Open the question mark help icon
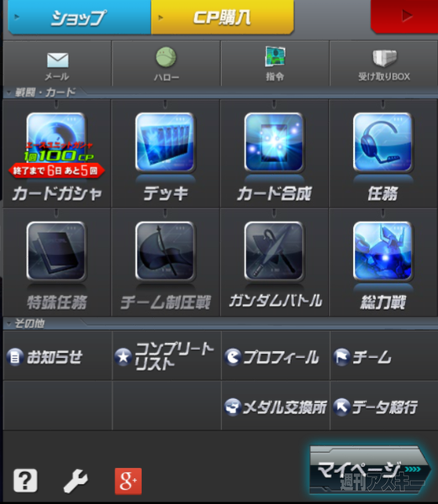This screenshot has width=438, height=504. (25, 480)
